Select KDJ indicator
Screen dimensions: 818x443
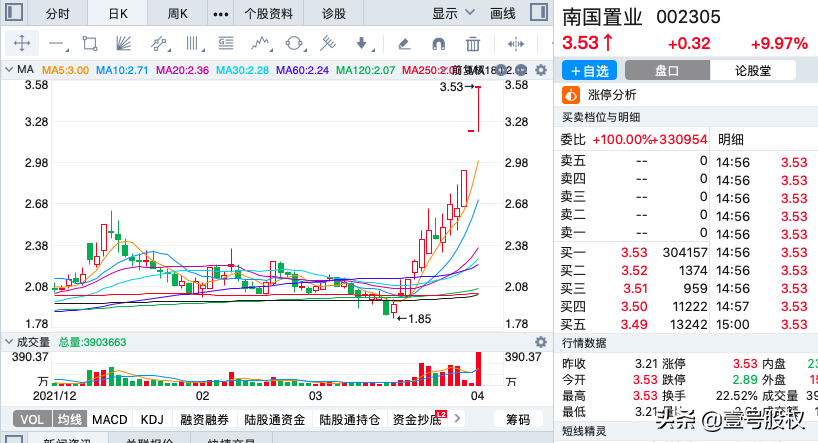pyautogui.click(x=152, y=420)
